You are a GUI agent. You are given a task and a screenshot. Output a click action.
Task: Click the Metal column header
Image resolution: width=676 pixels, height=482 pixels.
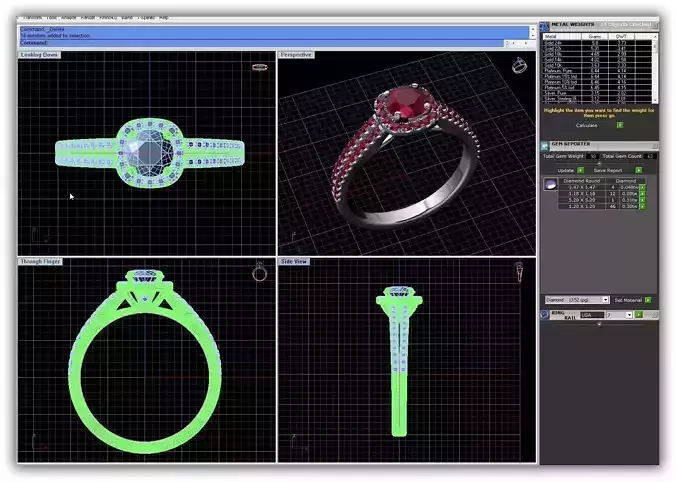coord(562,37)
